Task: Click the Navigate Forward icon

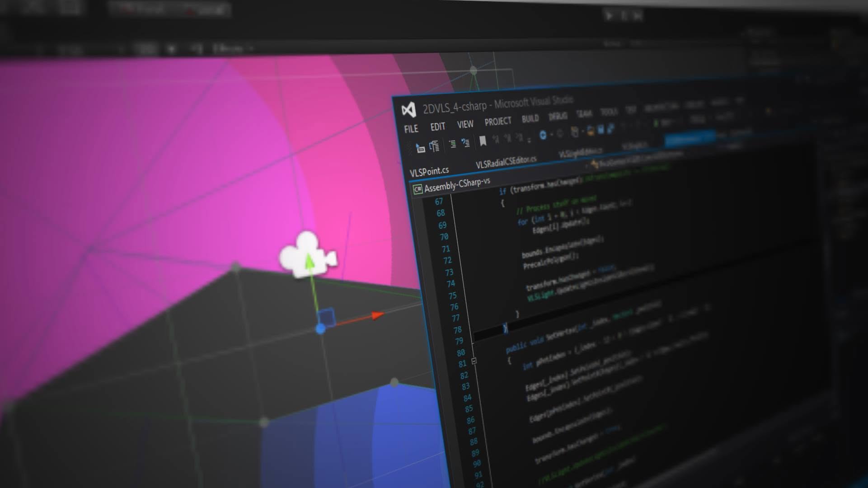Action: pyautogui.click(x=560, y=133)
